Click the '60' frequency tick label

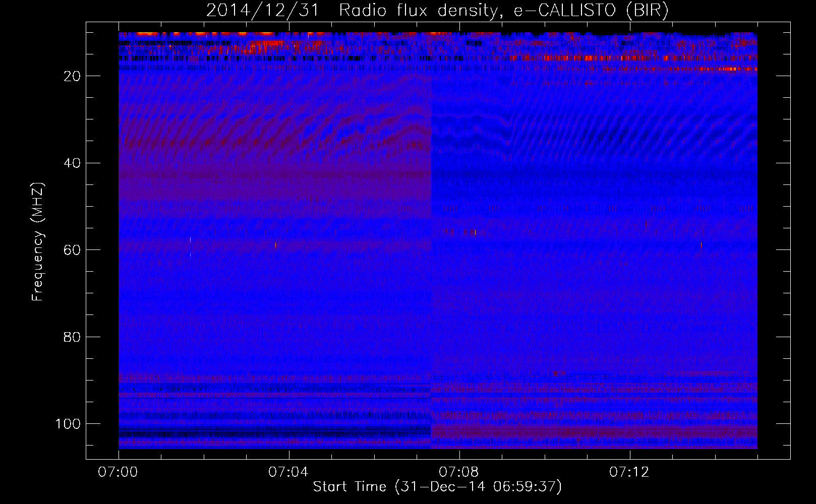coord(72,250)
